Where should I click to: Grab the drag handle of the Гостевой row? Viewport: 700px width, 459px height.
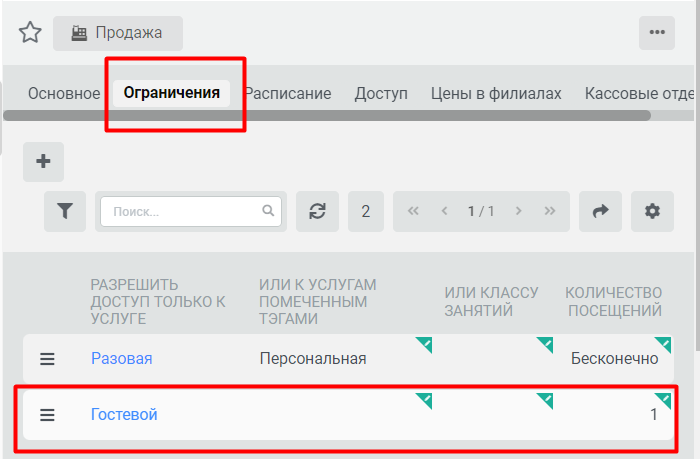(x=47, y=415)
